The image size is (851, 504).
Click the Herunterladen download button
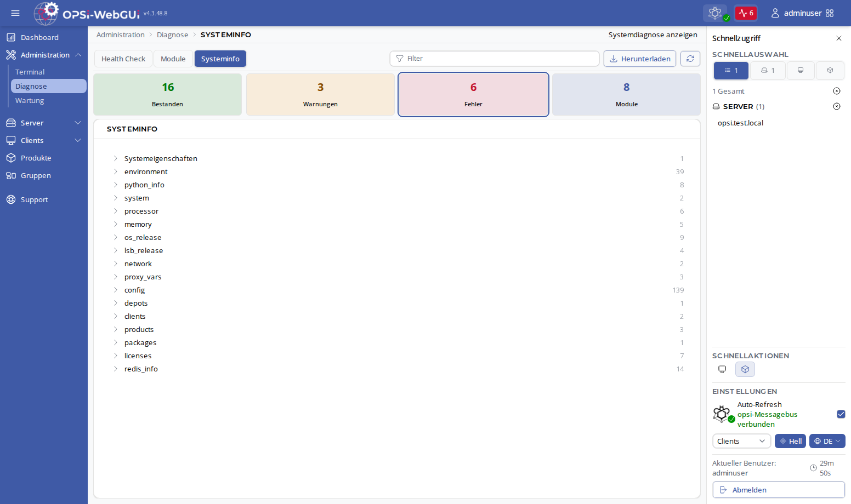click(640, 59)
